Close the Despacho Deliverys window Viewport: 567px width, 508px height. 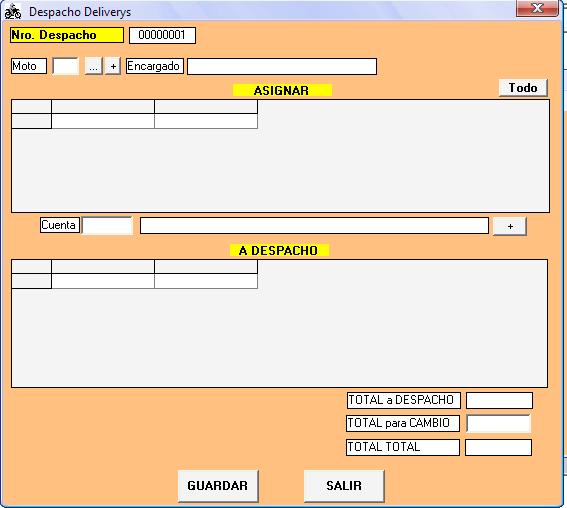click(x=537, y=8)
